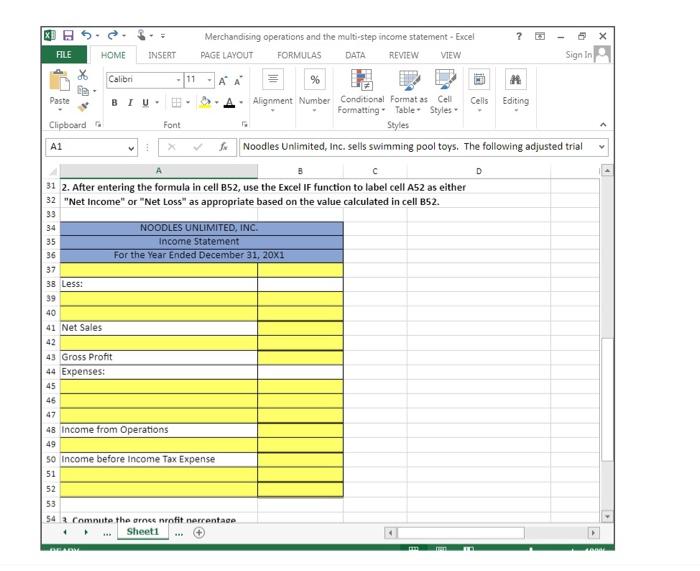The image size is (700, 571).
Task: Select the Sheet1 worksheet tab
Action: click(142, 532)
